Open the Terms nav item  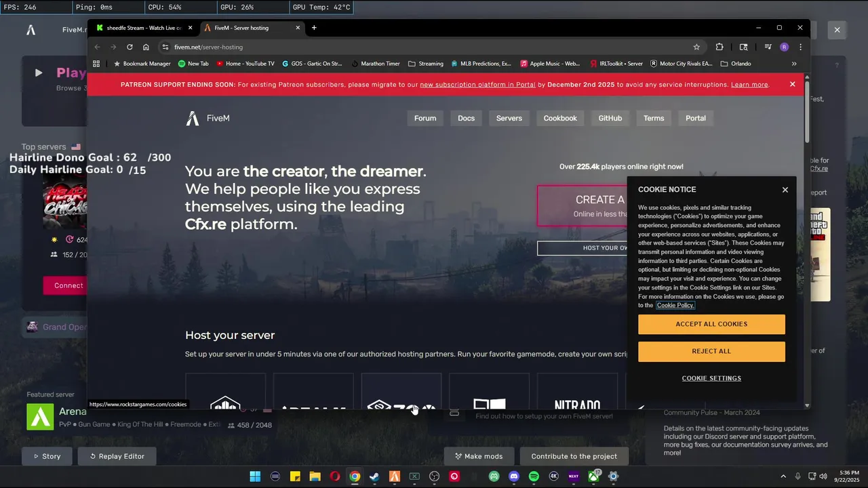[x=654, y=118]
